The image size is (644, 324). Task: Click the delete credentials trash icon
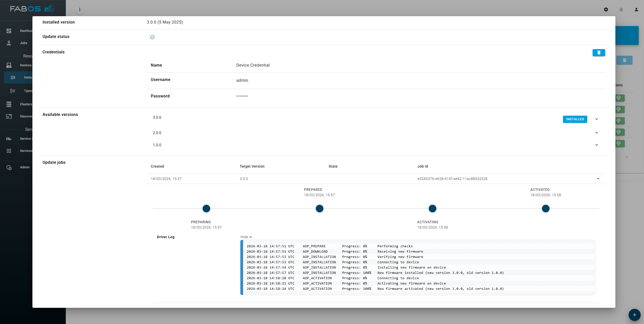(599, 52)
